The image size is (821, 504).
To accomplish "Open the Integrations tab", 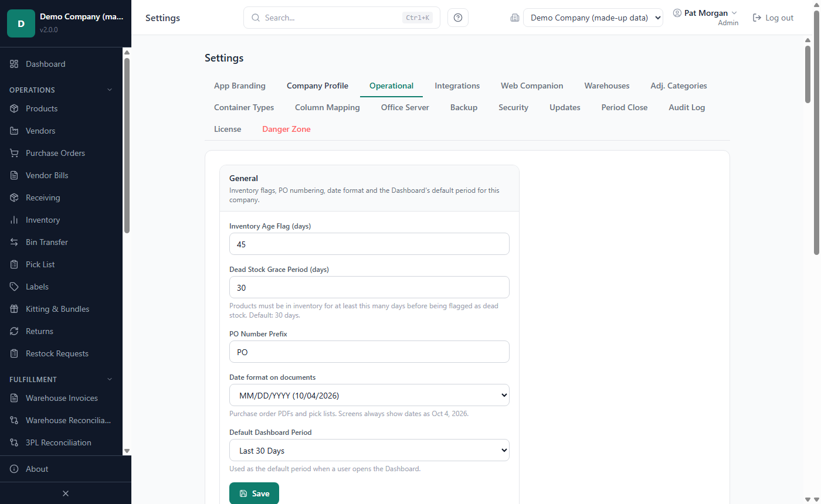I will pyautogui.click(x=457, y=86).
